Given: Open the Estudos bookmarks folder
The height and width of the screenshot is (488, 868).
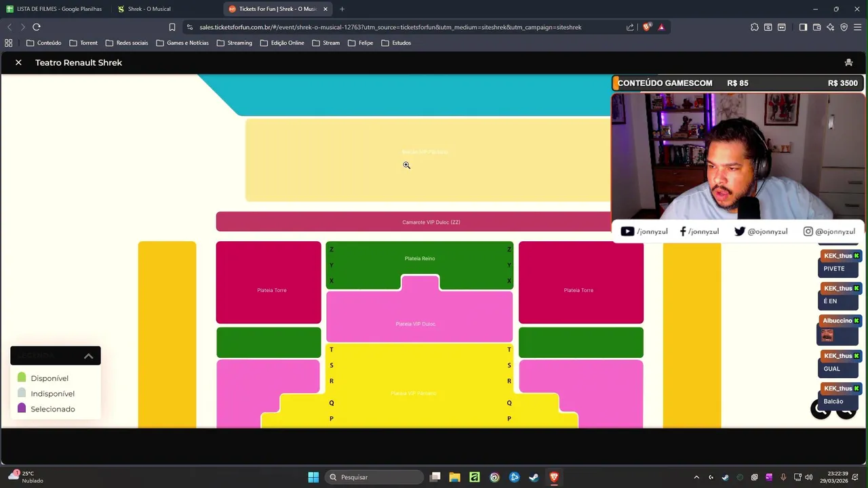Looking at the screenshot, I should [396, 43].
